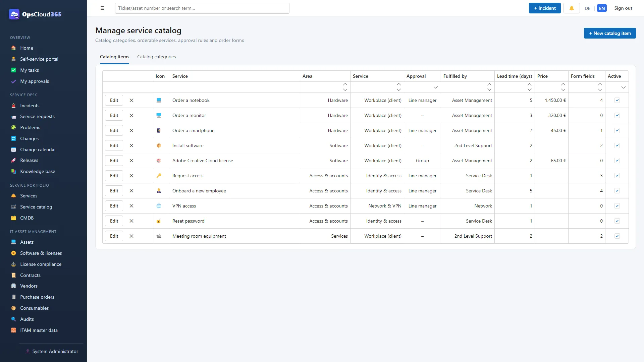Click the OpsCloud365 logo icon
Image resolution: width=644 pixels, height=362 pixels.
[14, 14]
